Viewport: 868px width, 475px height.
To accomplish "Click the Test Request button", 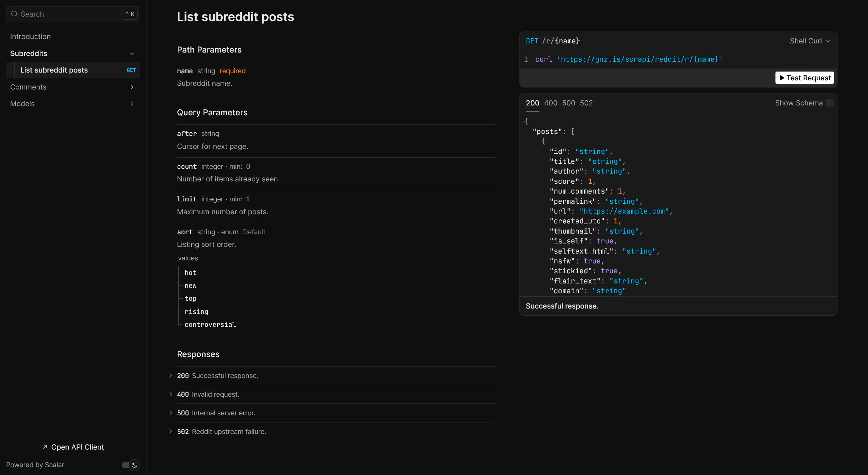I will click(805, 78).
